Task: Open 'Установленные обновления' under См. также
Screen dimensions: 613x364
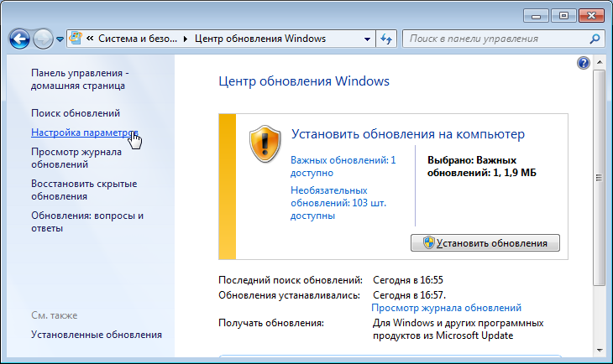Action: point(97,335)
